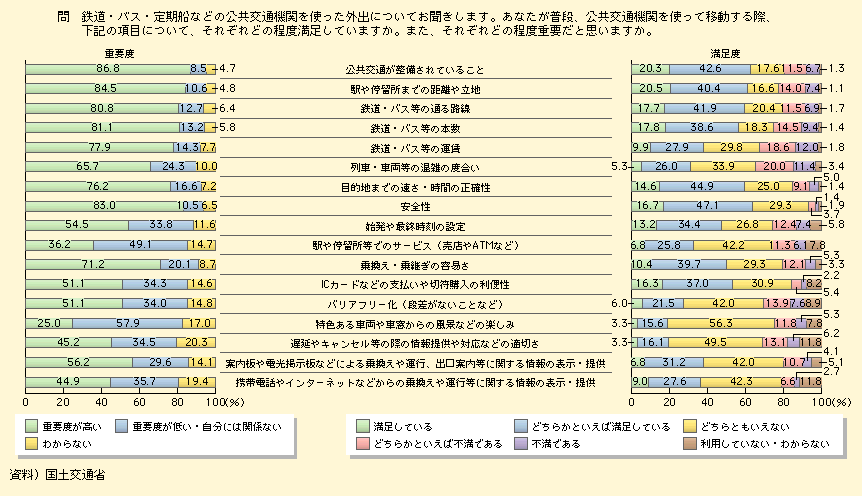The image size is (862, 496).
Task: Click the yellow 'どちらともいえない' legend swatch
Action: (690, 426)
